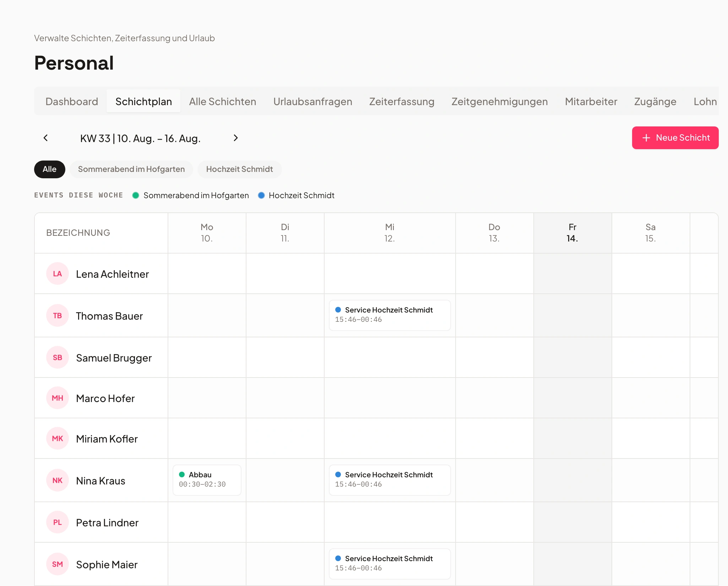The image size is (728, 586).
Task: Click the green Sommerabend im Hofgarten legend dot
Action: click(136, 195)
